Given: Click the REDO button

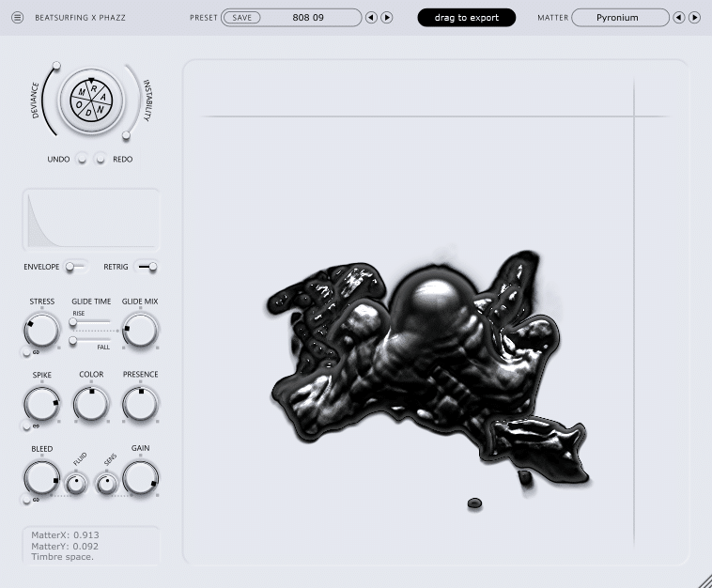Looking at the screenshot, I should (x=101, y=159).
